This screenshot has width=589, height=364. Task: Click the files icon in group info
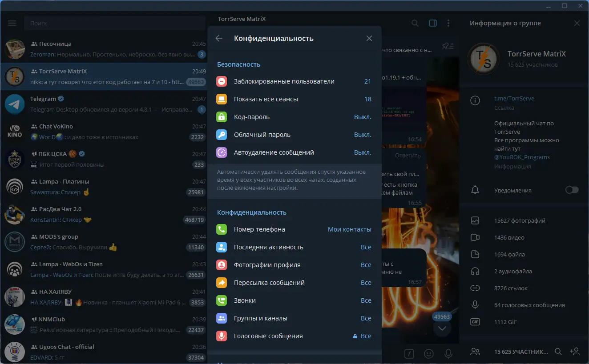click(x=475, y=254)
